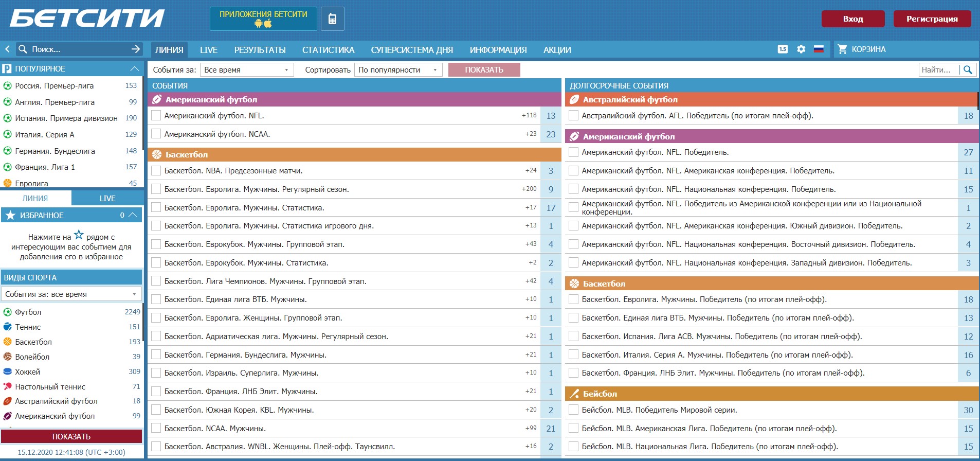Click the Настольный теннис paddle icon
Screen dimensions: 980x461
[8, 386]
